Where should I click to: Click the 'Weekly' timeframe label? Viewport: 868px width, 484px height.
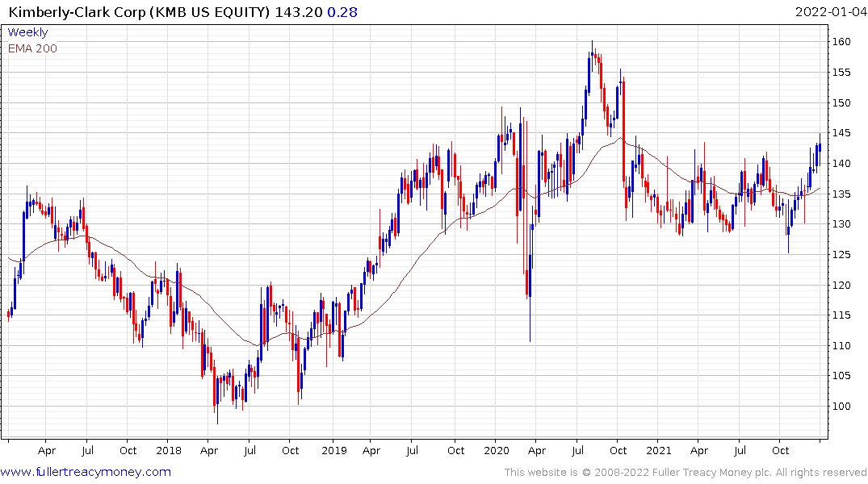[27, 32]
